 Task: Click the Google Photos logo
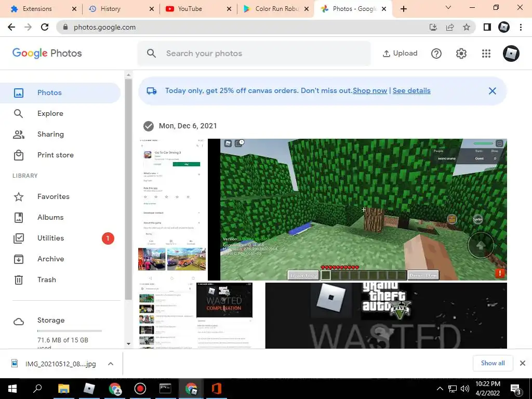tap(47, 54)
